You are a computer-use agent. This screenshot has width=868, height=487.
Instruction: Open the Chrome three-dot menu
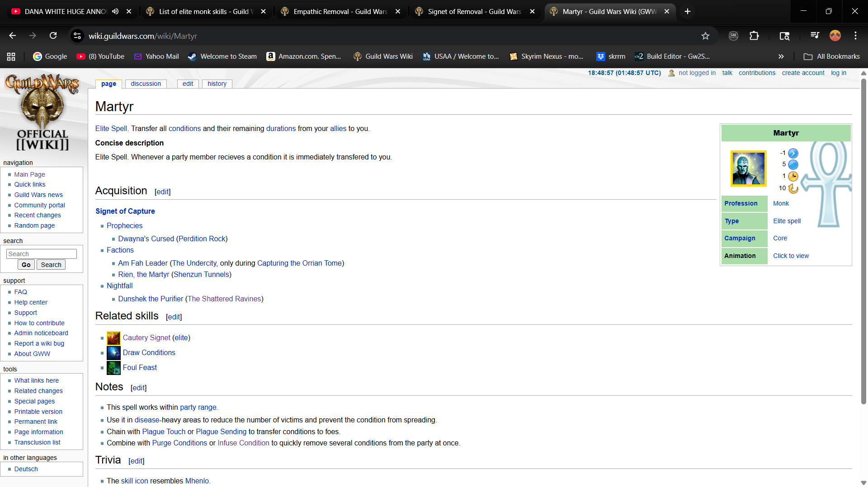(x=855, y=36)
